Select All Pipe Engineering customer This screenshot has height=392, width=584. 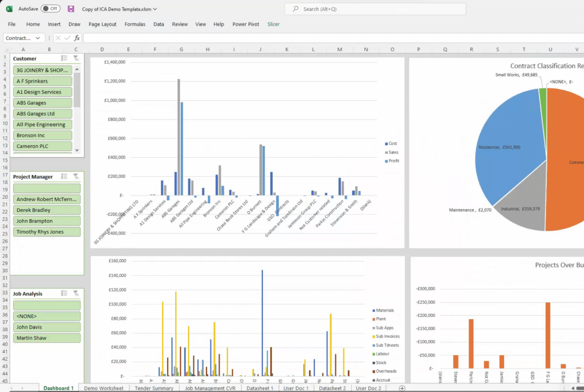(x=42, y=124)
